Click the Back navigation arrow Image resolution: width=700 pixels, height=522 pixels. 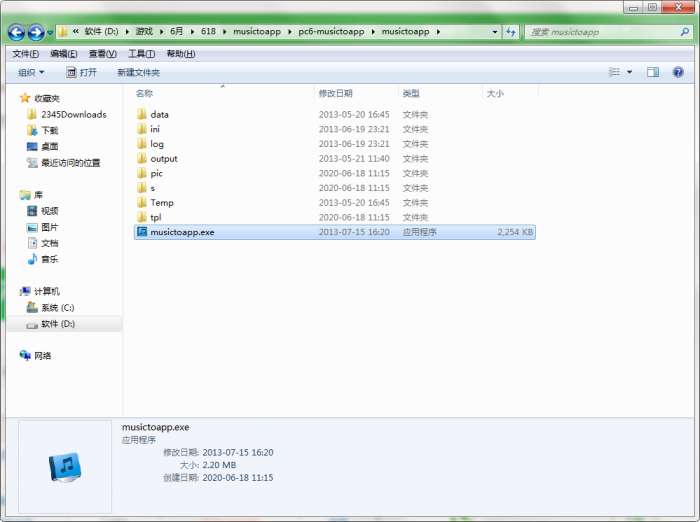[17, 32]
